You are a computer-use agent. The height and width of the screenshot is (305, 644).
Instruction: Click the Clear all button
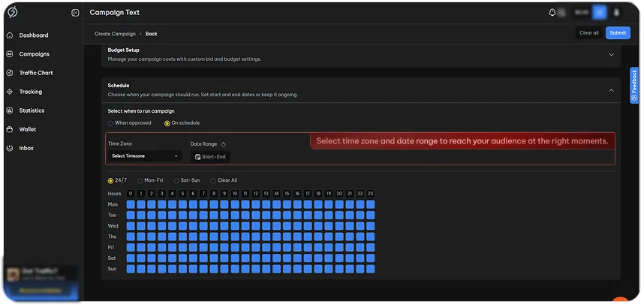pos(589,33)
